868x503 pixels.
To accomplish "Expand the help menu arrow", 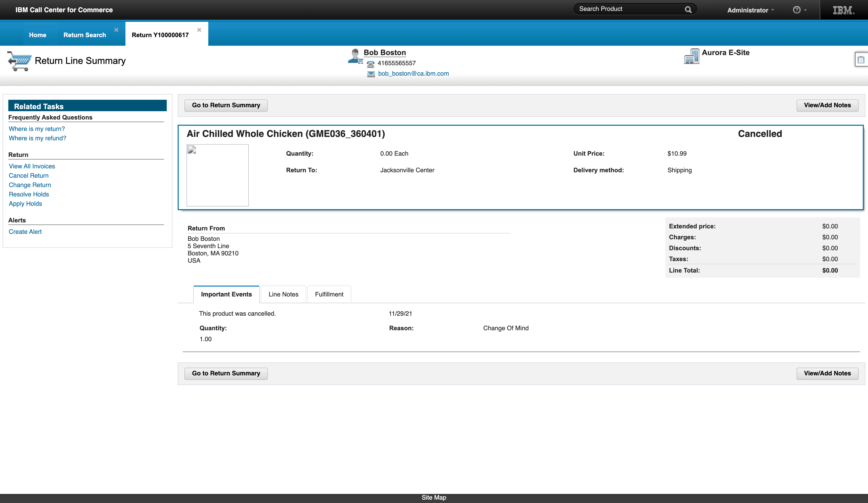I will pos(805,10).
